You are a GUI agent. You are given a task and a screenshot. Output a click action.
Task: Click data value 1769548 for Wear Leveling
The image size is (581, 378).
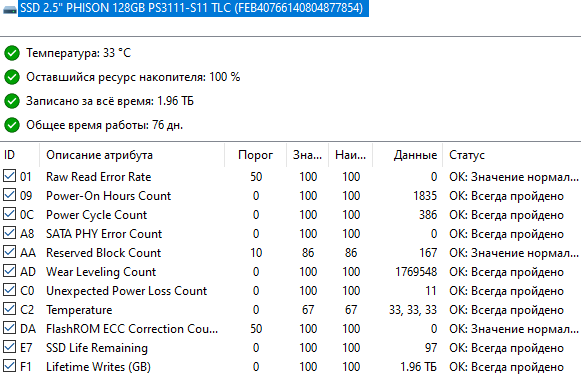coord(416,272)
